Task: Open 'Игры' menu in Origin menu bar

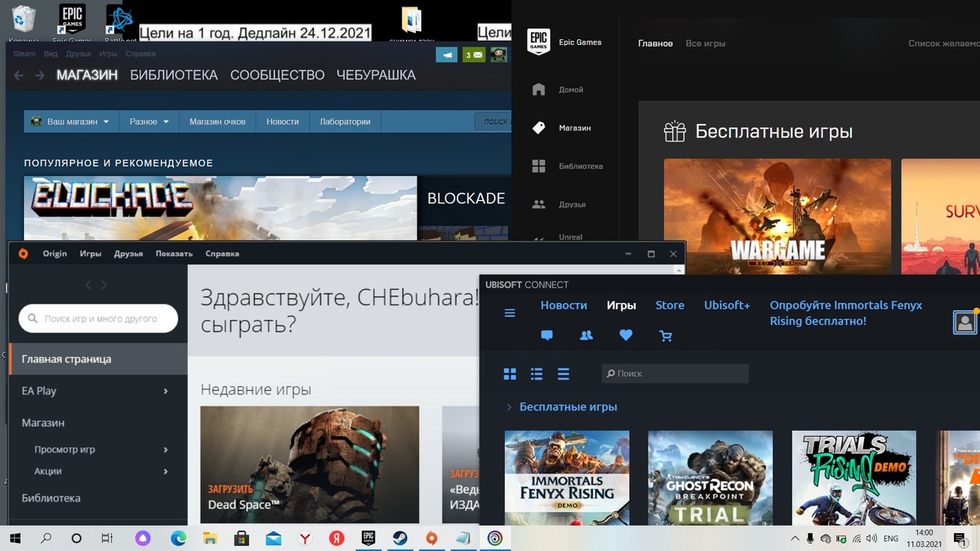Action: tap(91, 254)
